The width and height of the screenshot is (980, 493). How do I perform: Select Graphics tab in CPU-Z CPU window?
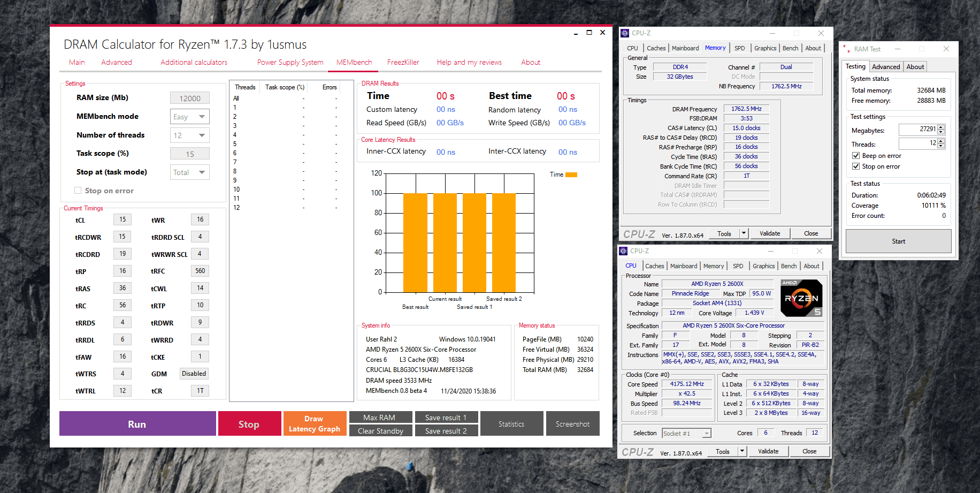pyautogui.click(x=764, y=266)
